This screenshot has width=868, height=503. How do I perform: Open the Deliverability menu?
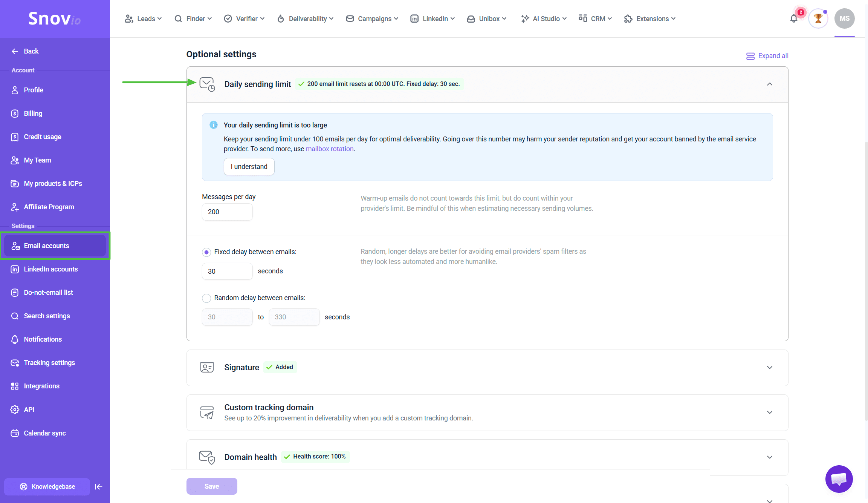coord(305,18)
